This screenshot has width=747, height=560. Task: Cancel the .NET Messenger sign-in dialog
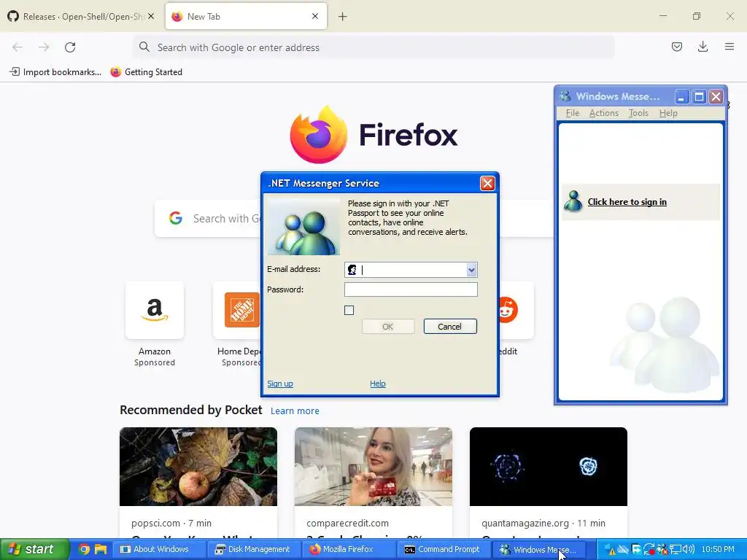coord(449,326)
